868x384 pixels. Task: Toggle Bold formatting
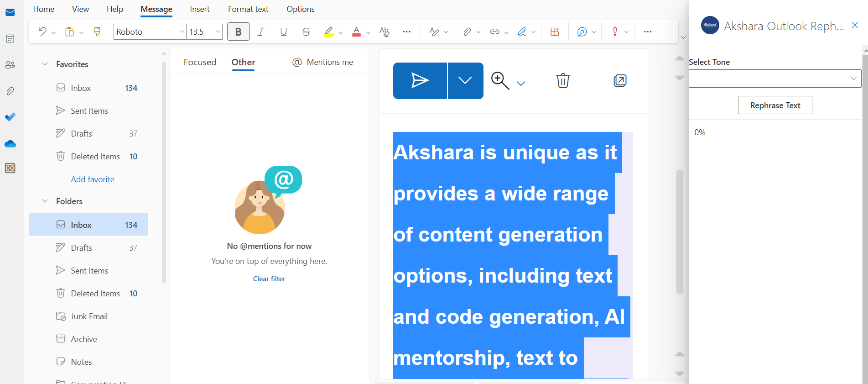(238, 32)
